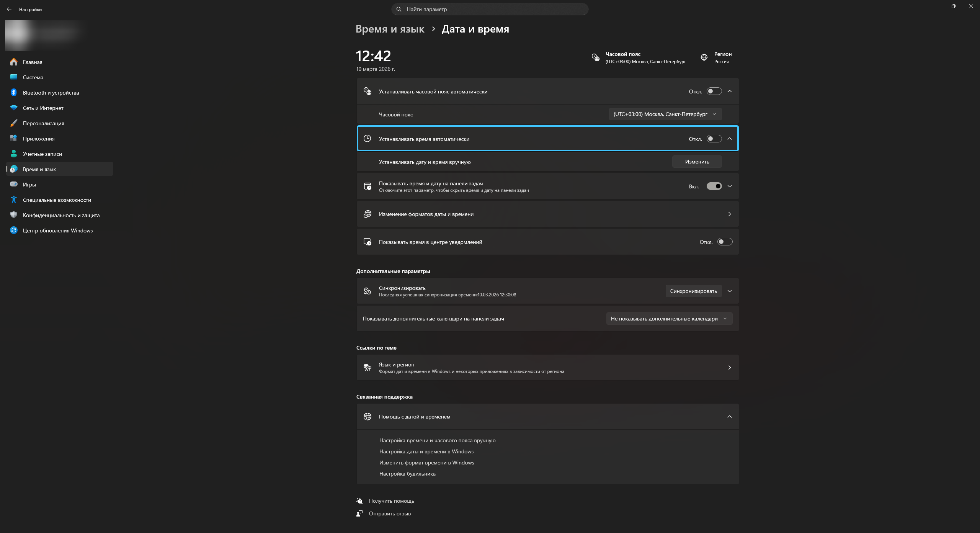Viewport: 980px width, 533px height.
Task: Open the additional calendars dropdown
Action: tap(669, 319)
